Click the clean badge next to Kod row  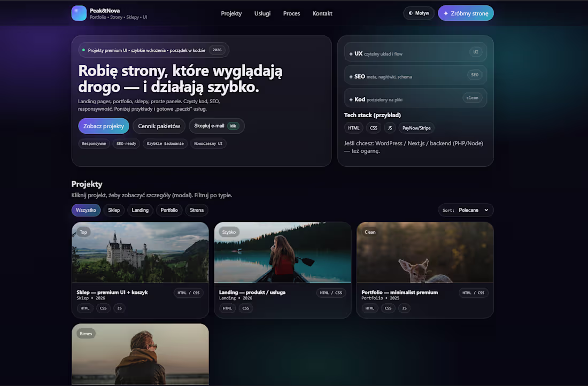[x=472, y=97]
